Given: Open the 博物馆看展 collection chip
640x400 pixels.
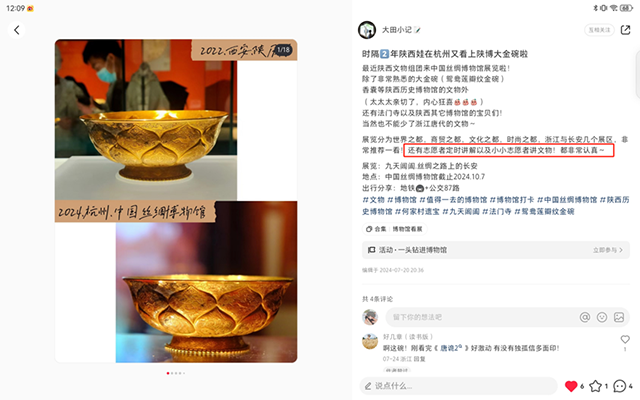Looking at the screenshot, I should click(394, 229).
